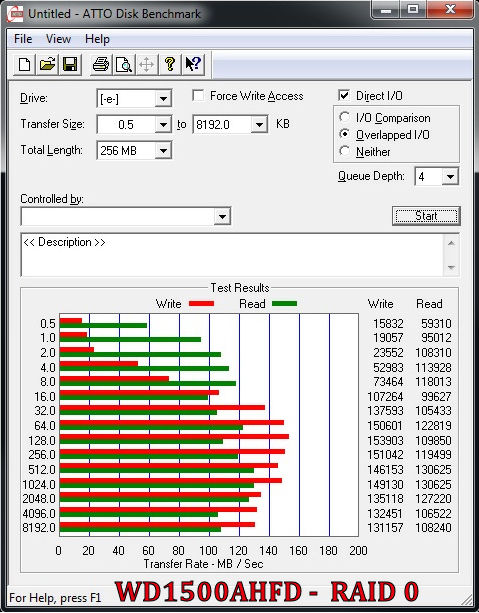Open the maximum Transfer Size 8192.0 dropdown
Image resolution: width=479 pixels, height=613 pixels.
coord(259,125)
